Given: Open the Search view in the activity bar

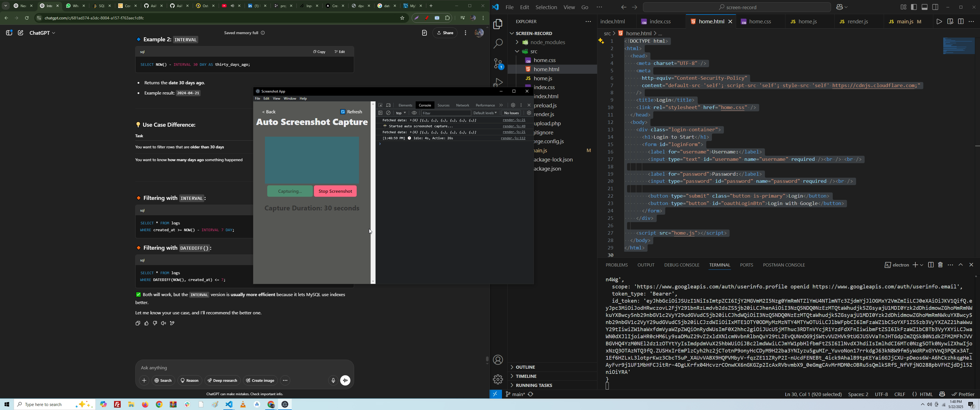Looking at the screenshot, I should click(x=498, y=44).
